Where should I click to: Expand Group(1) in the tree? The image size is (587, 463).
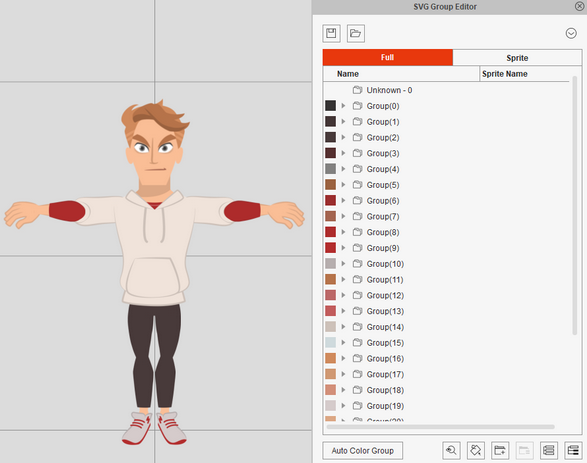(x=343, y=122)
